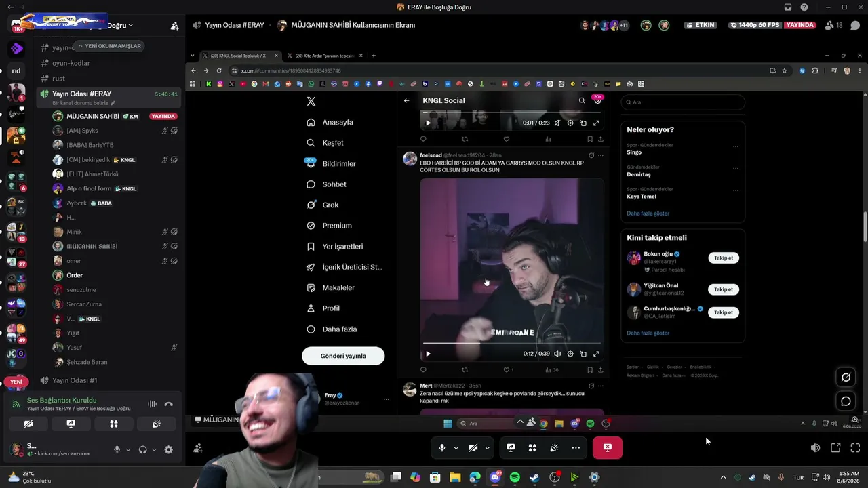Screen dimensions: 868x488
Task: Open activities in the voice panel
Action: [x=114, y=424]
